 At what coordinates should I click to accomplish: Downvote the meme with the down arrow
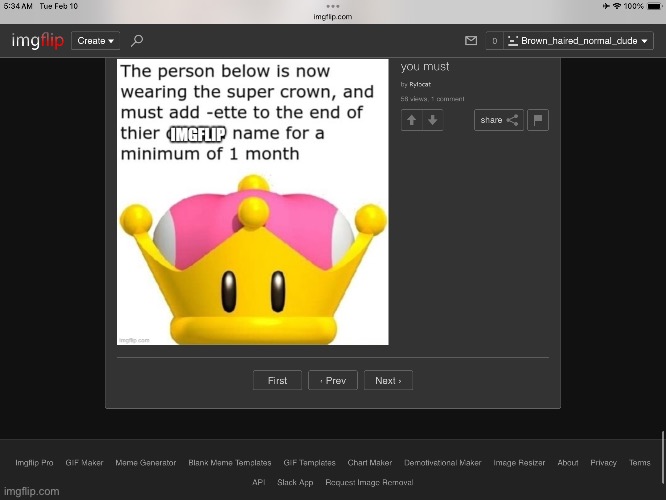[432, 120]
